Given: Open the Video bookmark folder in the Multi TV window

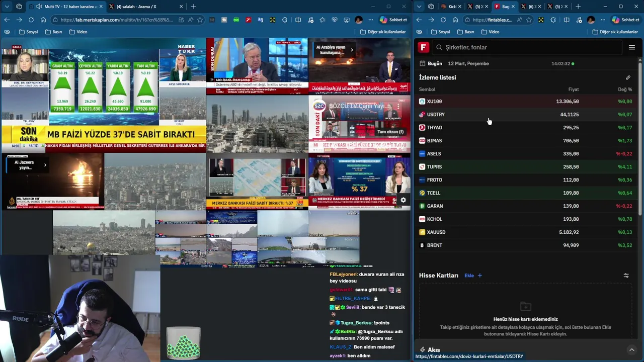Looking at the screenshot, I should 78,32.
